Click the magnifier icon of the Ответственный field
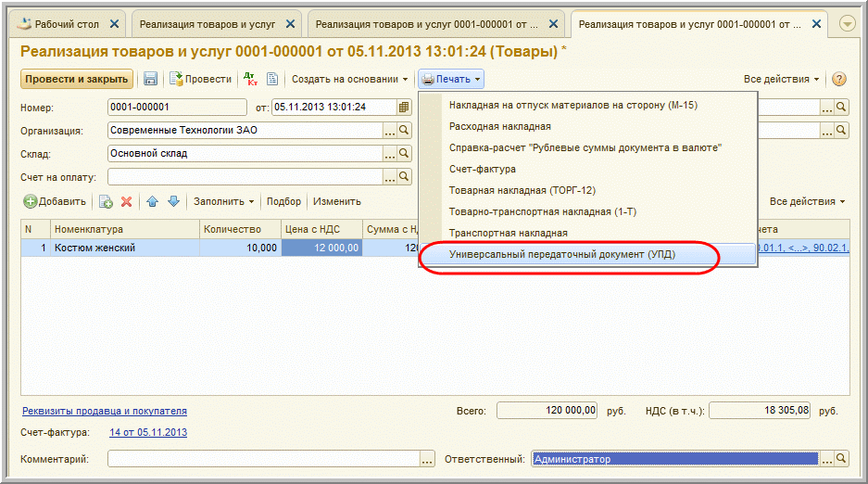 tap(841, 459)
